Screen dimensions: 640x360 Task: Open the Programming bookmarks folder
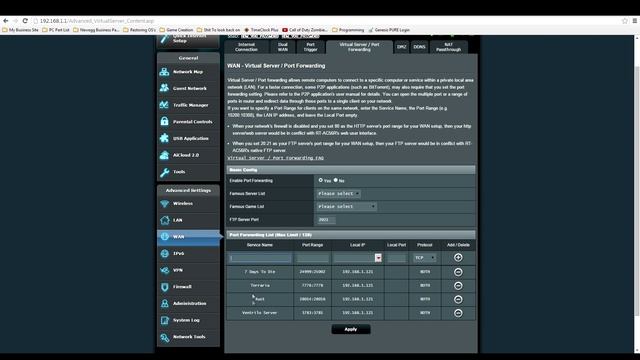tap(348, 30)
